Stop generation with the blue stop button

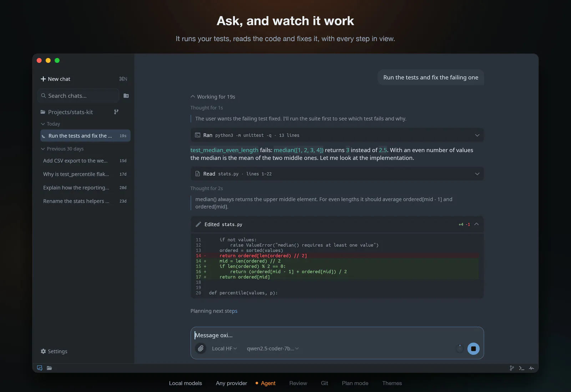(x=474, y=348)
